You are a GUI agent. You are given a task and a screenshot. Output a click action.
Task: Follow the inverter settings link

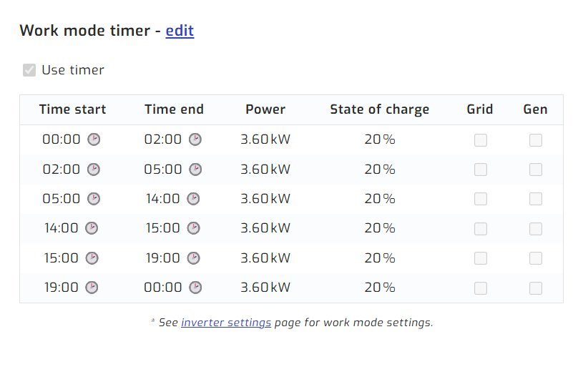point(226,323)
